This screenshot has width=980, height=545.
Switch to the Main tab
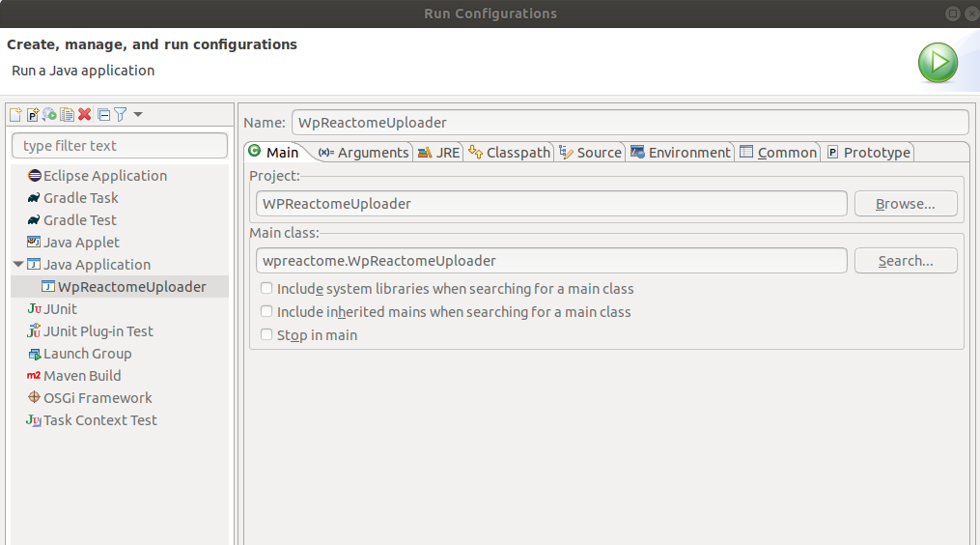click(274, 152)
